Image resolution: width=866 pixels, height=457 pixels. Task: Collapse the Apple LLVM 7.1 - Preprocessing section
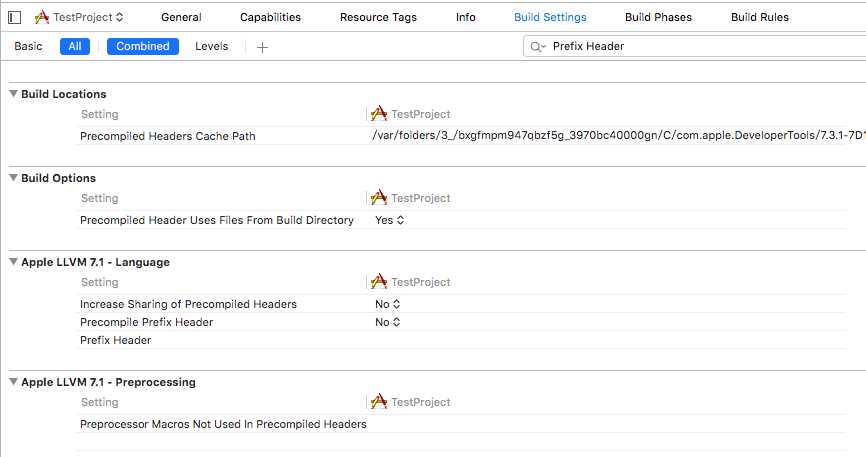[x=13, y=382]
